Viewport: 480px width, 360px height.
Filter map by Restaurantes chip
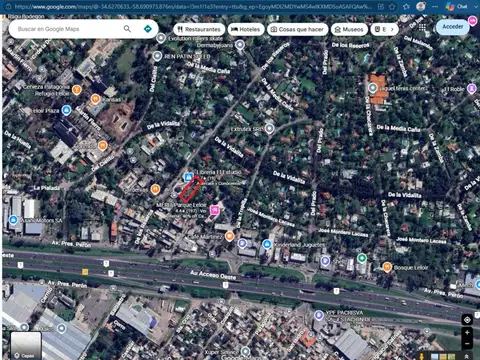[199, 29]
